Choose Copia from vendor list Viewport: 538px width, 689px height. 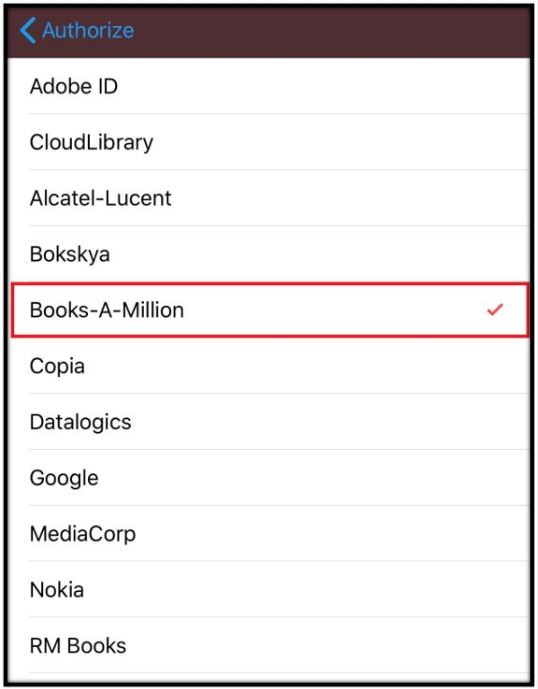pyautogui.click(x=269, y=366)
